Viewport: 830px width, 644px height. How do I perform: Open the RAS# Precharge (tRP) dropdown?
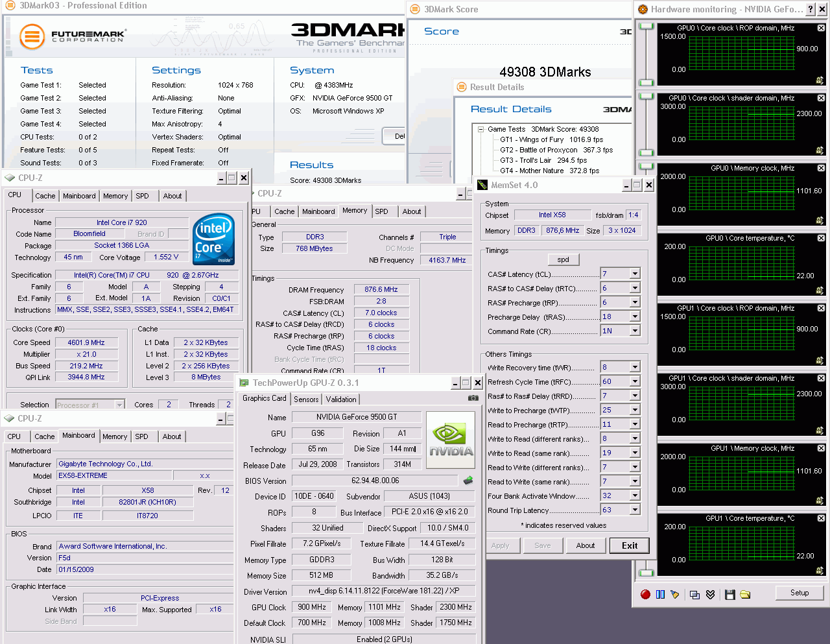635,302
